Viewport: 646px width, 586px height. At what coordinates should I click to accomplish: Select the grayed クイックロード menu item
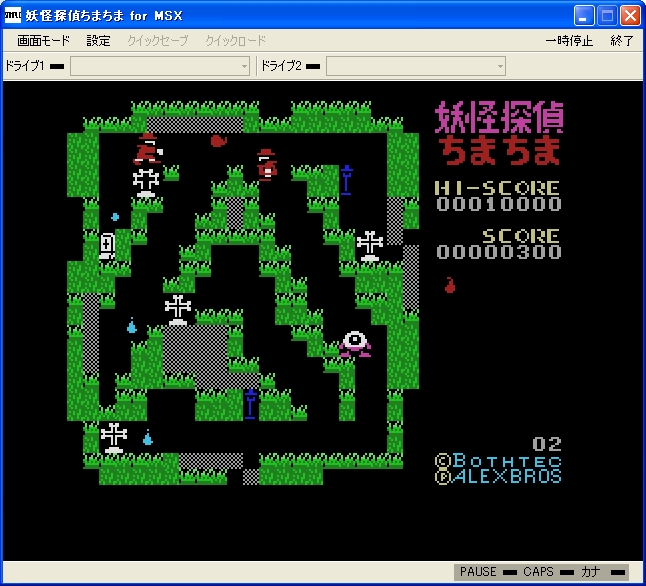pos(236,40)
